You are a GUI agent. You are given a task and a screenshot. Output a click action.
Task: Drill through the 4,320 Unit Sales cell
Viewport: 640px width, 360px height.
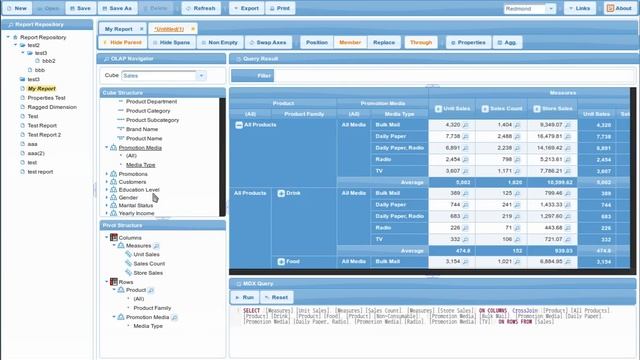[465, 125]
